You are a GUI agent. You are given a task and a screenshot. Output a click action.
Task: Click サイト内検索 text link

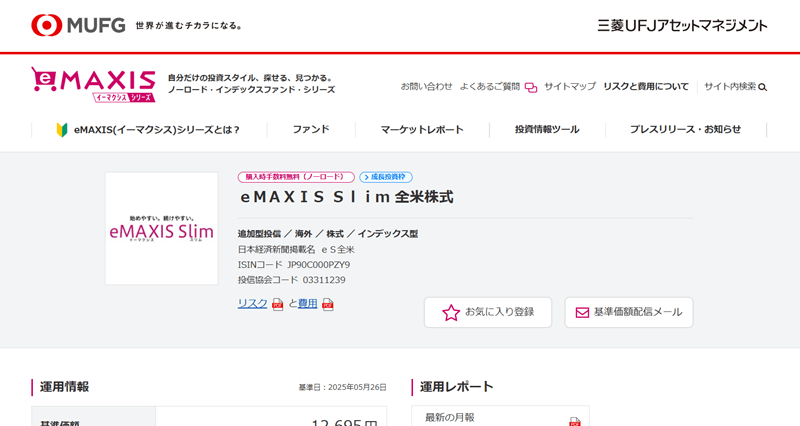tap(731, 87)
